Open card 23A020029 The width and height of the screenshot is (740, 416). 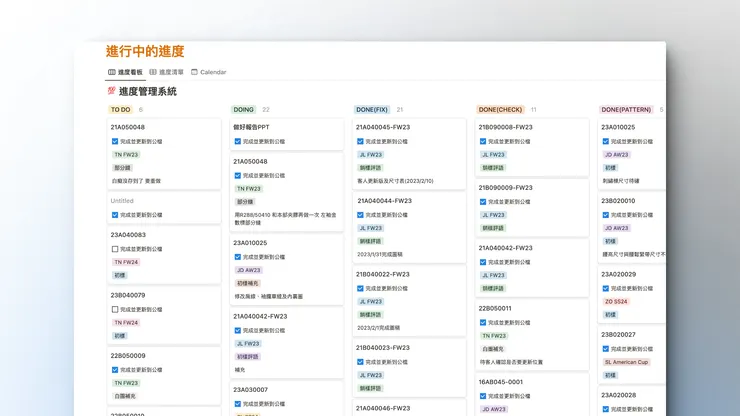click(x=632, y=295)
